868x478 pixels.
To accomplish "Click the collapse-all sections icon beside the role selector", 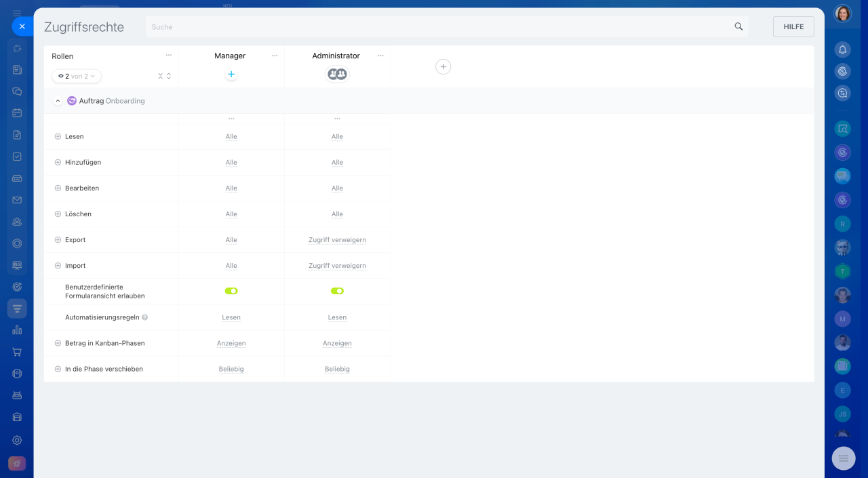I will pos(161,76).
